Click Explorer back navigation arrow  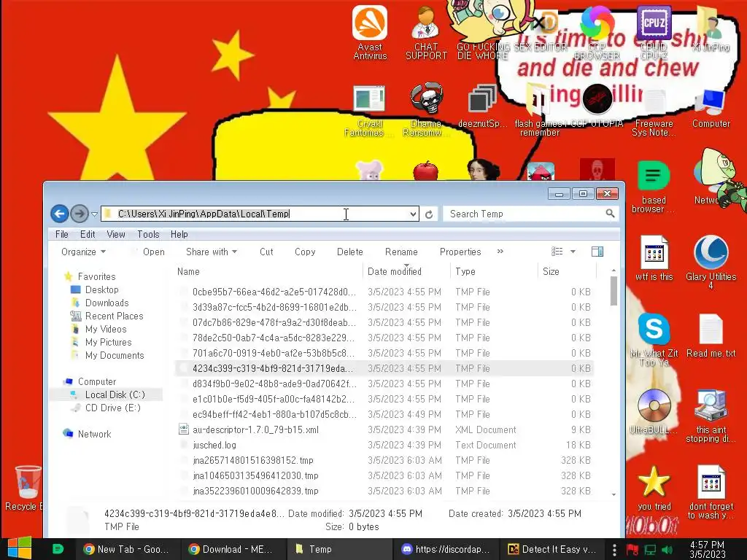click(60, 214)
